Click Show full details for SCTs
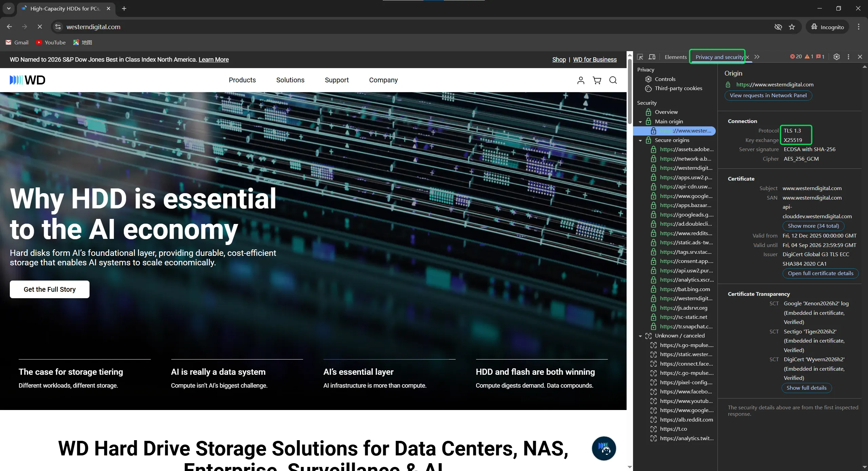 pyautogui.click(x=806, y=388)
